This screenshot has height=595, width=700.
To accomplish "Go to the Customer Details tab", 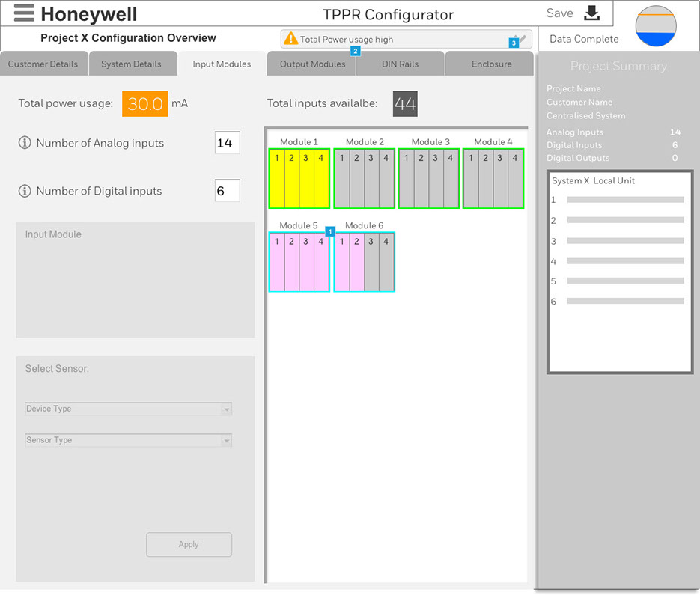I will point(43,64).
